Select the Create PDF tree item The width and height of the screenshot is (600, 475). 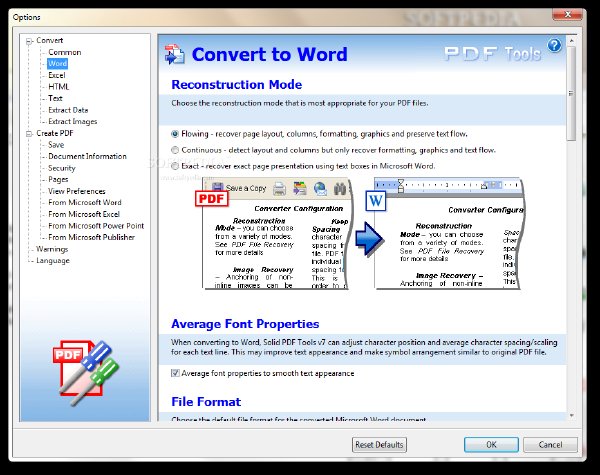[55, 133]
